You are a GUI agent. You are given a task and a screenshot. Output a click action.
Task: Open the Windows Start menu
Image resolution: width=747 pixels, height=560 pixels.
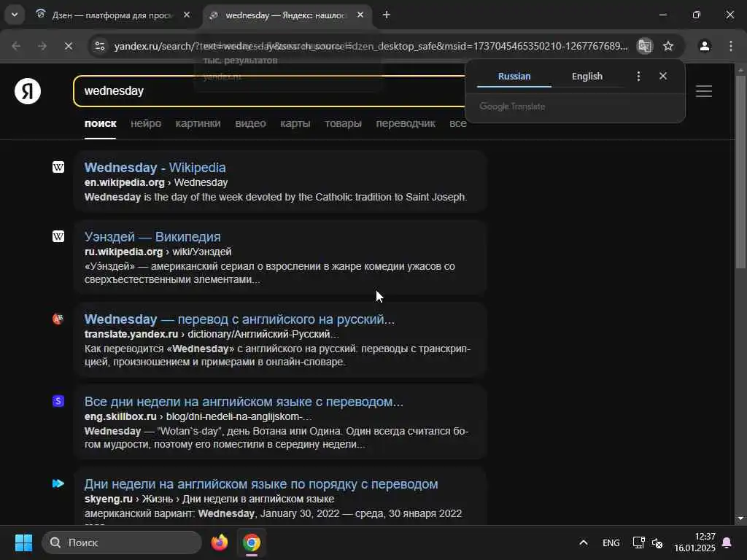point(23,542)
